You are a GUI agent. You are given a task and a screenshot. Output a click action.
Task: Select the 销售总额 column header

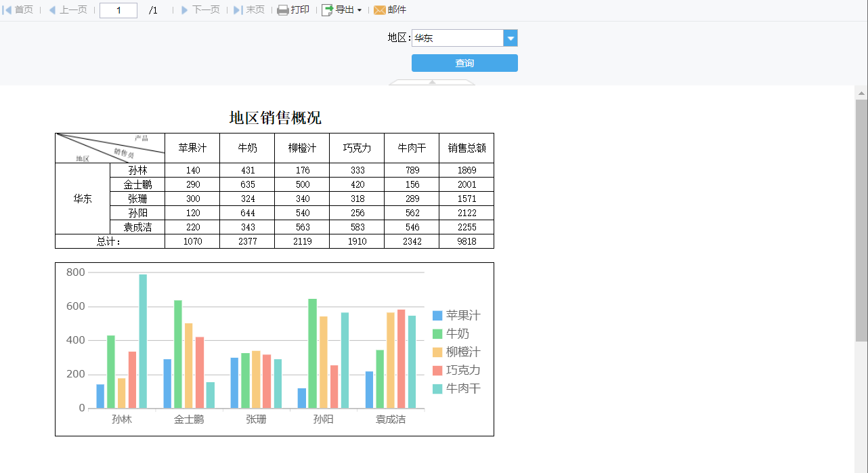(466, 148)
